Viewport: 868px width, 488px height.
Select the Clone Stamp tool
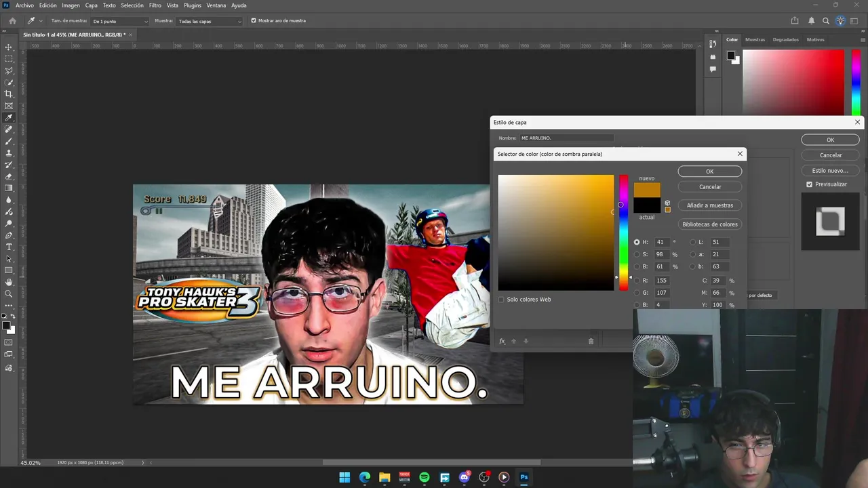pyautogui.click(x=9, y=153)
